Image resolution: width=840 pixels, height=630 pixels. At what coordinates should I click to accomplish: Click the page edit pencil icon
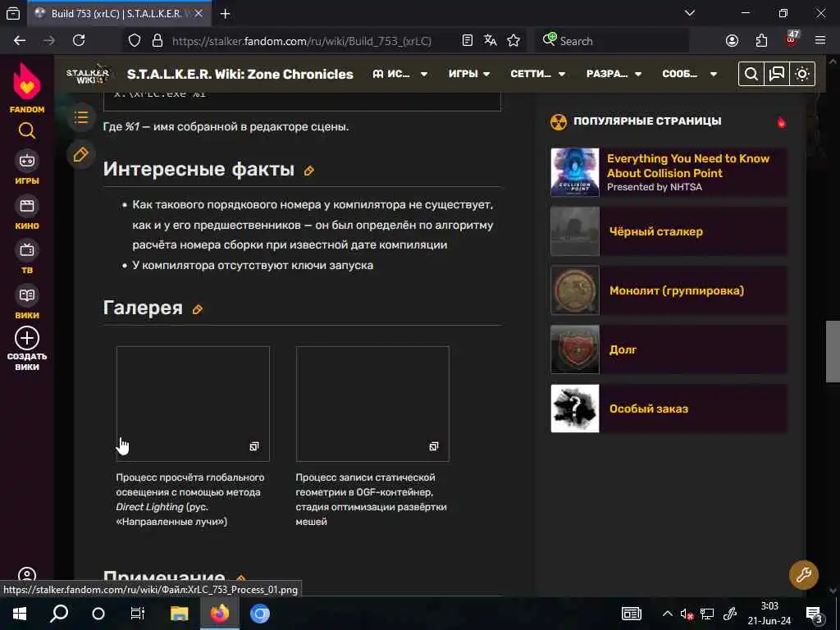pos(81,155)
